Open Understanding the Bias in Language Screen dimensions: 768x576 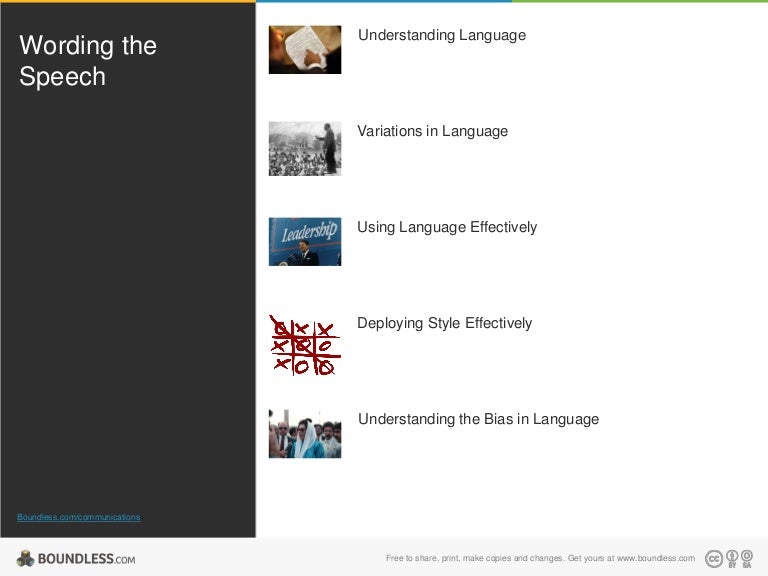(478, 420)
